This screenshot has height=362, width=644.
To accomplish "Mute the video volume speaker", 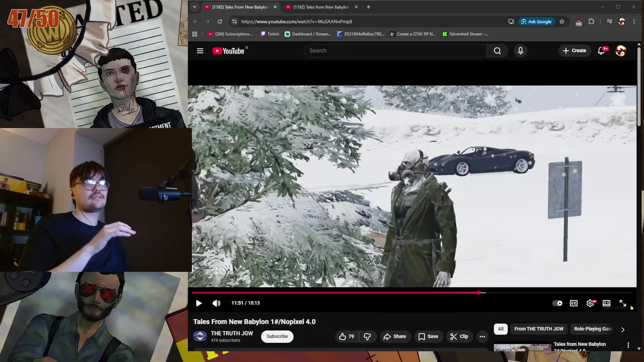I will (x=216, y=303).
